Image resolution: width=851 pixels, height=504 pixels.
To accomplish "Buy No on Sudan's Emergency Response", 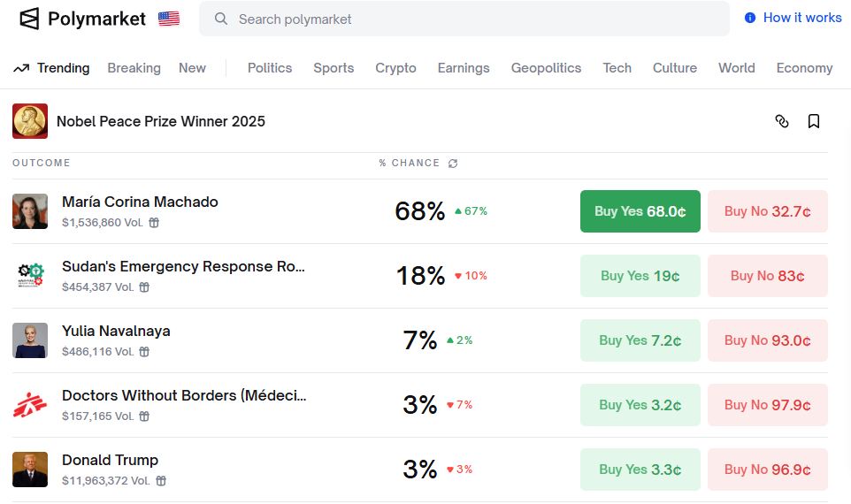I will [x=767, y=276].
